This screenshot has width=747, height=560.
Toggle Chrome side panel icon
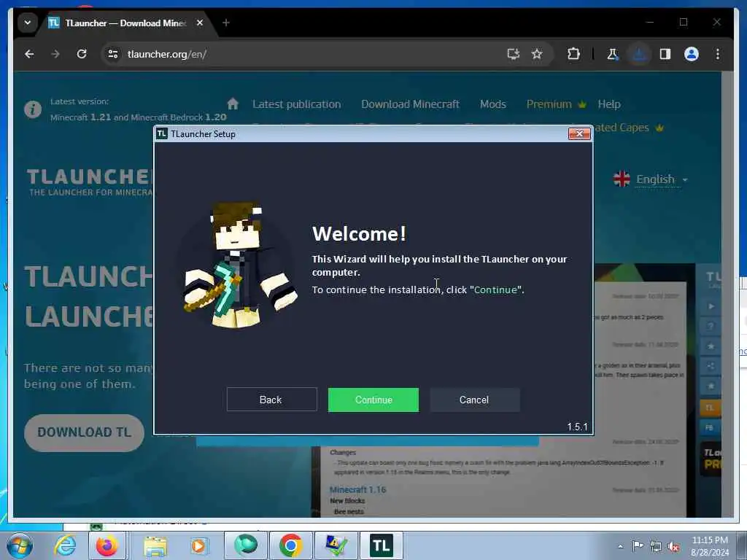(x=665, y=54)
